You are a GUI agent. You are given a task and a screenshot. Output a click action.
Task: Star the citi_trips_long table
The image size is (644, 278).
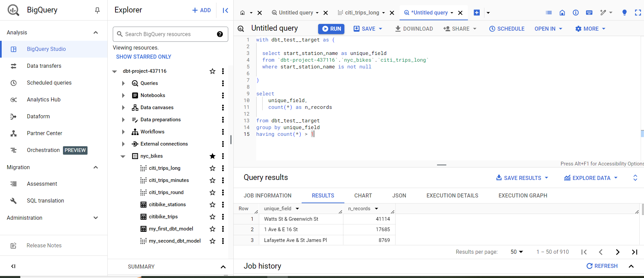(212, 168)
